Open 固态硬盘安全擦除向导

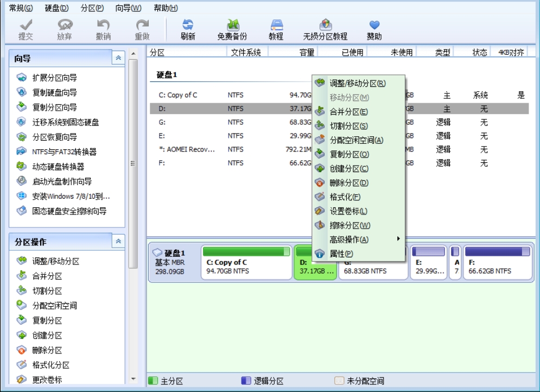click(x=62, y=211)
